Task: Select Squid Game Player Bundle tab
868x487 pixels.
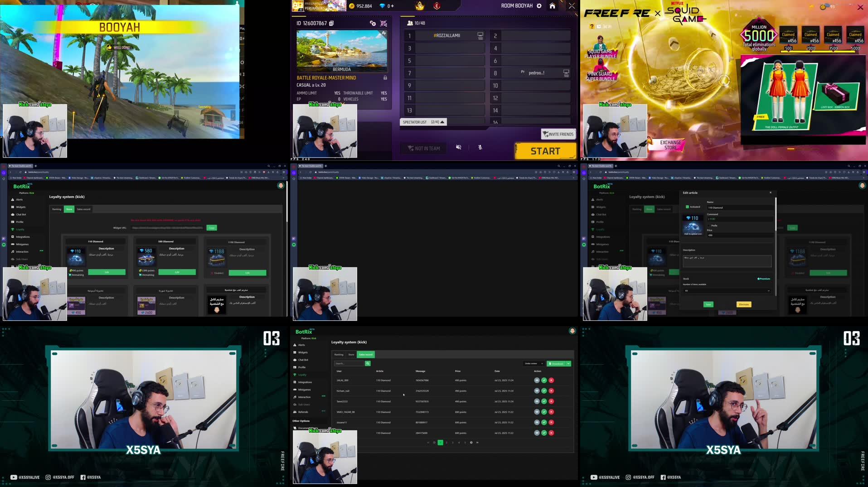Action: (600, 48)
